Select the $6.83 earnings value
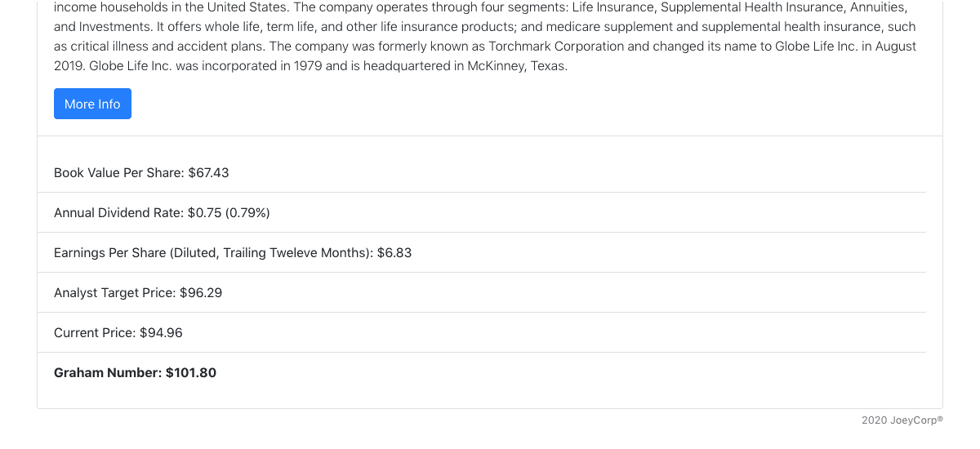The height and width of the screenshot is (449, 980). (x=394, y=253)
